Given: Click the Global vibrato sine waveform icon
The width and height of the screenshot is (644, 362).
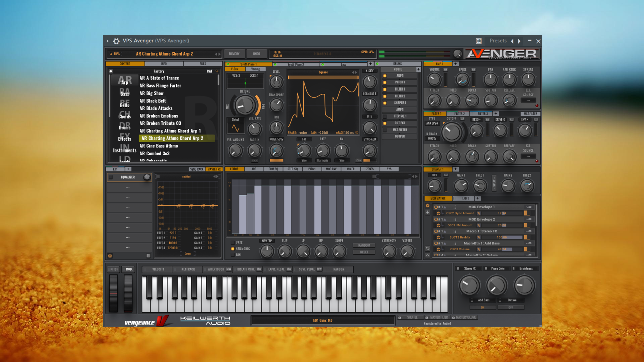Looking at the screenshot, I should tap(235, 128).
